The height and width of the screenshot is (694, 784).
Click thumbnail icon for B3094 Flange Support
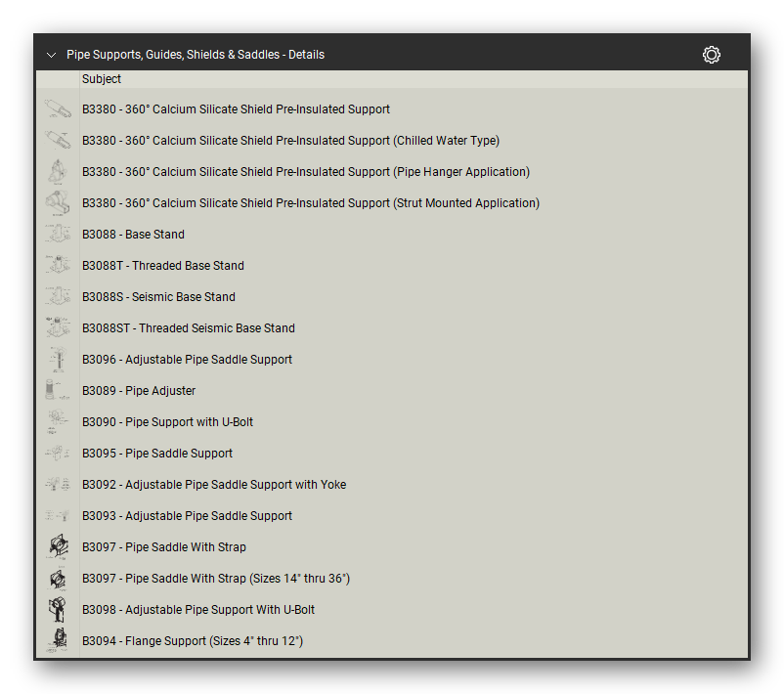(x=59, y=640)
